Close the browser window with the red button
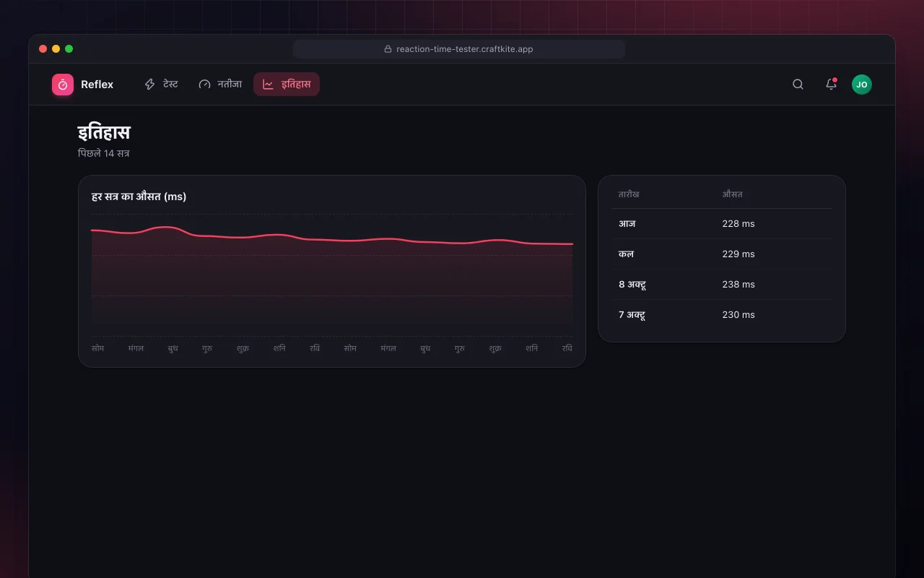The width and height of the screenshot is (924, 578). click(x=43, y=49)
